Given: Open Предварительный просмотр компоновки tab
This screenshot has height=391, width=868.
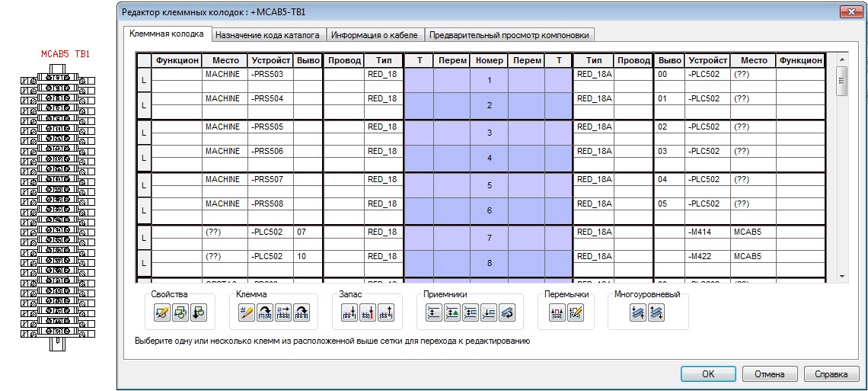Looking at the screenshot, I should coord(509,35).
